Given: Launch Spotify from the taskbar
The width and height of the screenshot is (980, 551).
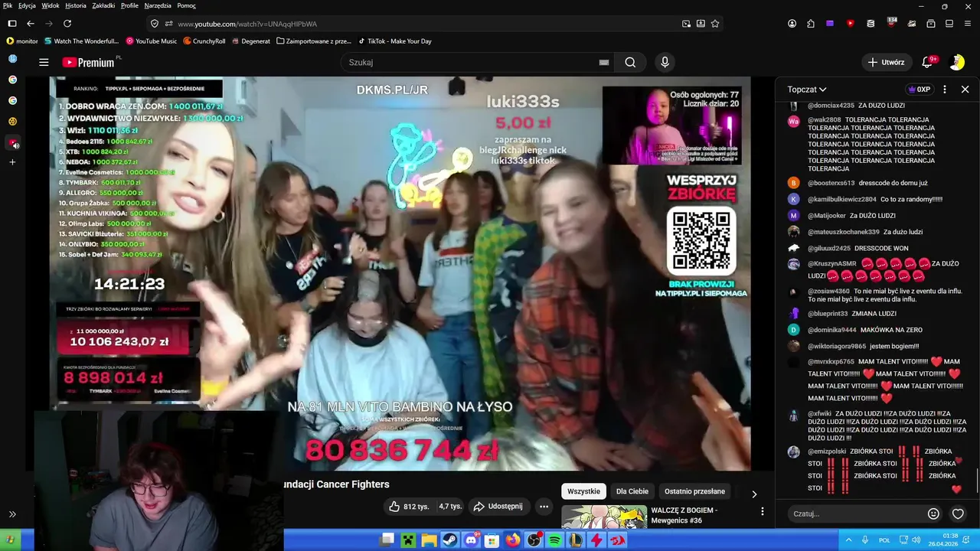Looking at the screenshot, I should [554, 540].
